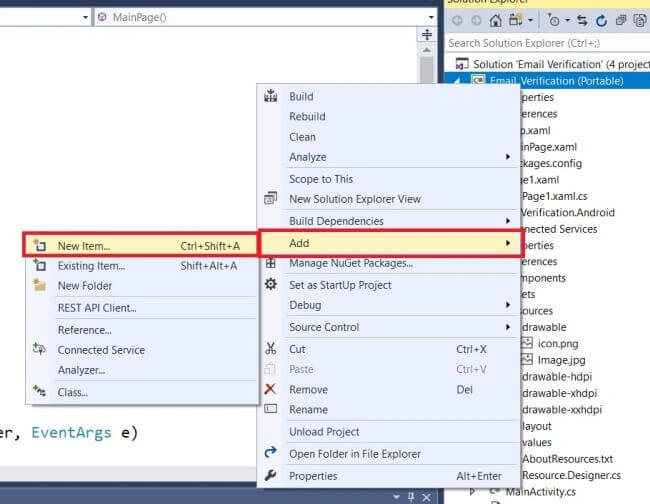Expand the MainActivity.cs tree node
This screenshot has height=504, width=650.
(x=472, y=492)
